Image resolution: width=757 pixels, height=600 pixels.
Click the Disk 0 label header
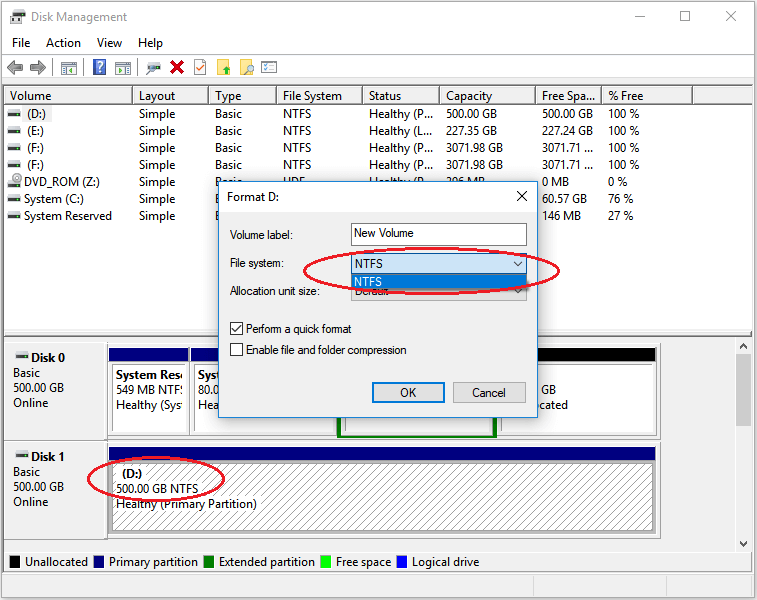click(x=48, y=357)
